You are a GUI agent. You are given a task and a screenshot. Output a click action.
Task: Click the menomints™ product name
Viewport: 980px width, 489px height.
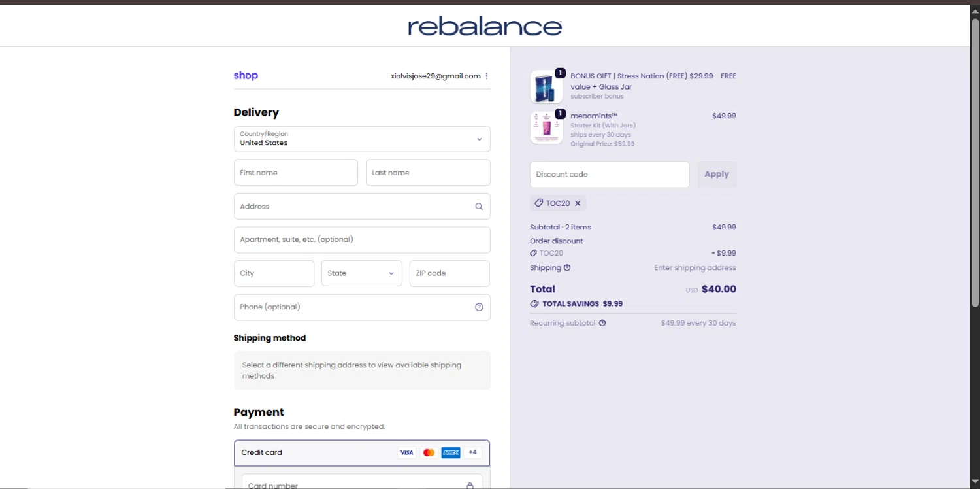594,116
